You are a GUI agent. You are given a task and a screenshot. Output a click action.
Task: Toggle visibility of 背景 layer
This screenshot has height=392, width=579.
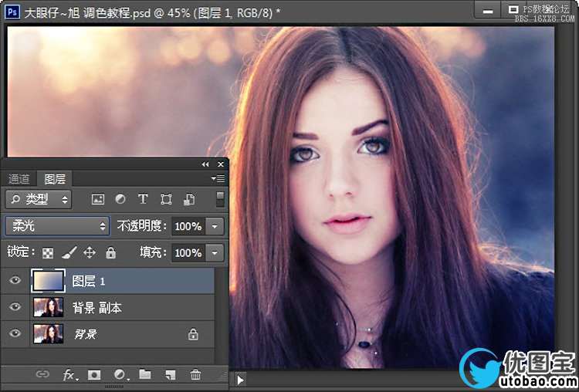15,333
